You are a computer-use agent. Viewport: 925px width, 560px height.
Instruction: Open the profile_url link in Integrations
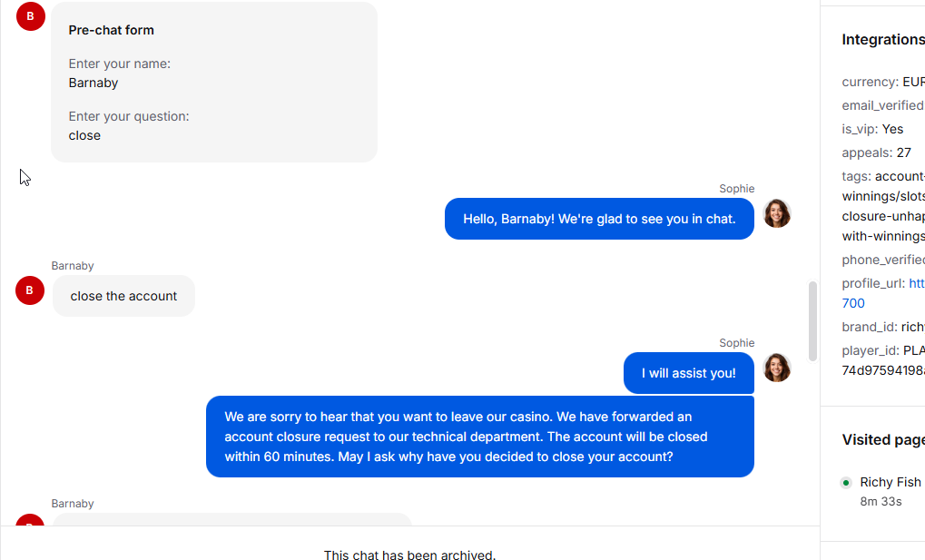[x=917, y=283]
